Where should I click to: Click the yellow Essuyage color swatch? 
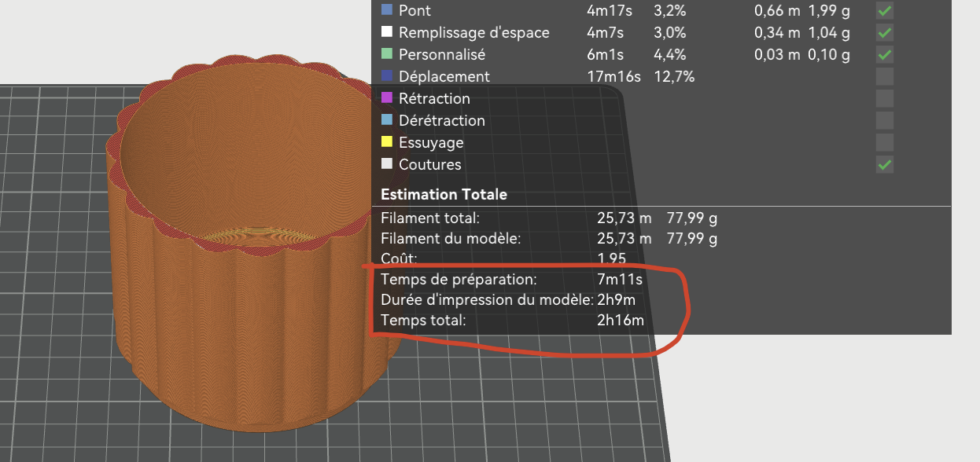pos(387,142)
